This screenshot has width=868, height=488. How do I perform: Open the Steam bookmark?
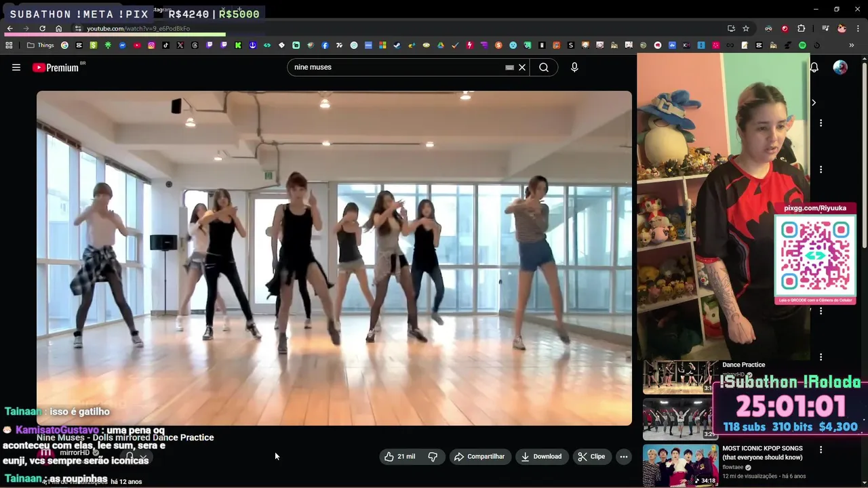[x=397, y=45]
